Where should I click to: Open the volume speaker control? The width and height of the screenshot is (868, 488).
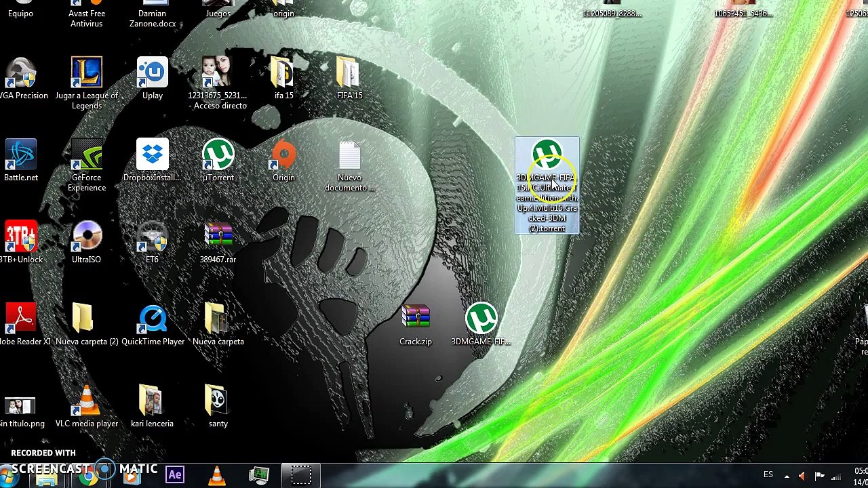(802, 476)
